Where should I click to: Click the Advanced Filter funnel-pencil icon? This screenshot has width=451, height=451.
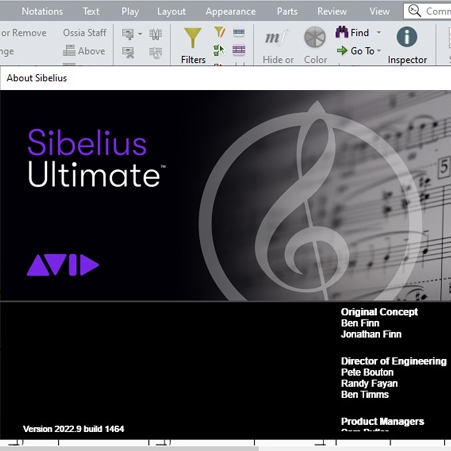(220, 32)
